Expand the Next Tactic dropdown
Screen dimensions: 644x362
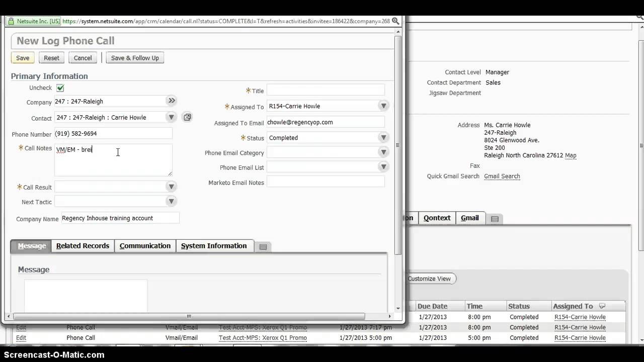click(172, 202)
